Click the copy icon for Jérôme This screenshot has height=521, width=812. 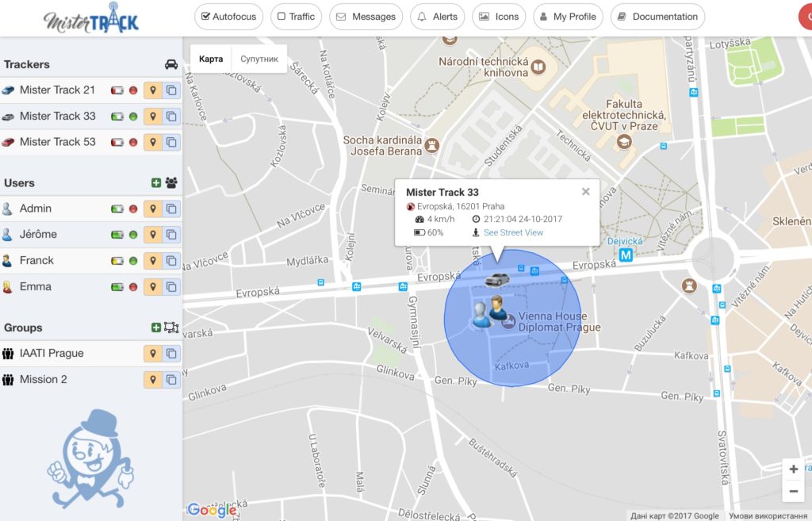click(x=171, y=235)
